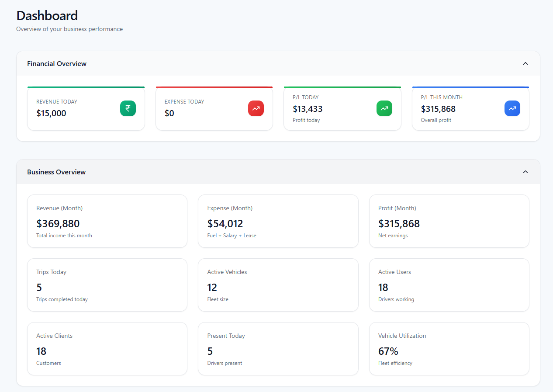Click the Active Users card showing 18 drivers
Viewport: 553px width, 392px height.
[x=449, y=284]
